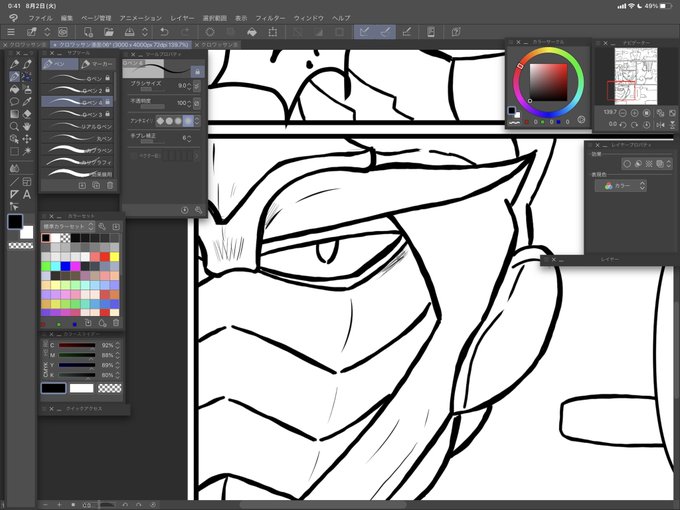Toggle transparent color swatch below tool palette
The width and height of the screenshot is (680, 510).
pos(21,245)
